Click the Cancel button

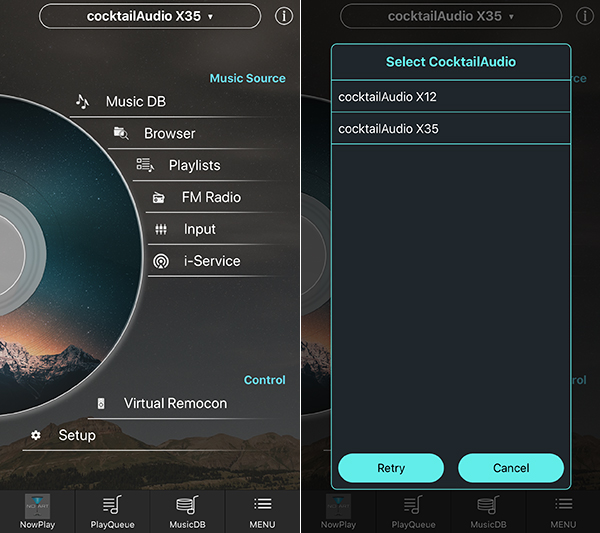(x=511, y=468)
